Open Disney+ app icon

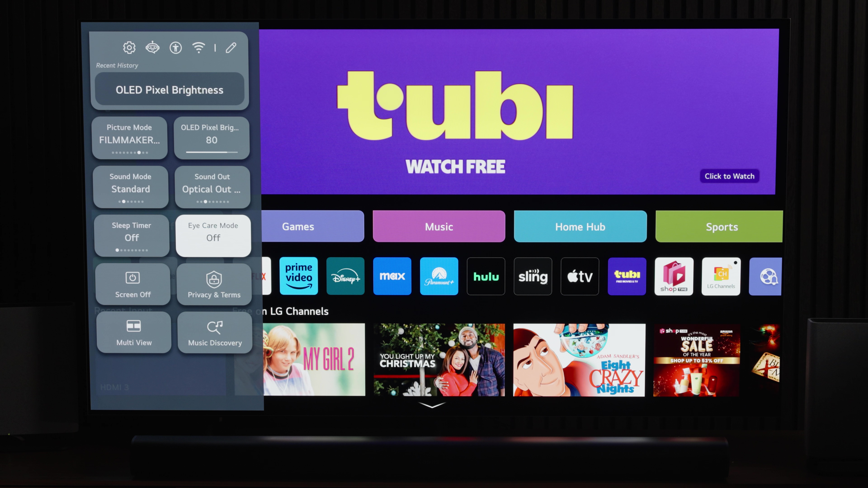(x=345, y=276)
